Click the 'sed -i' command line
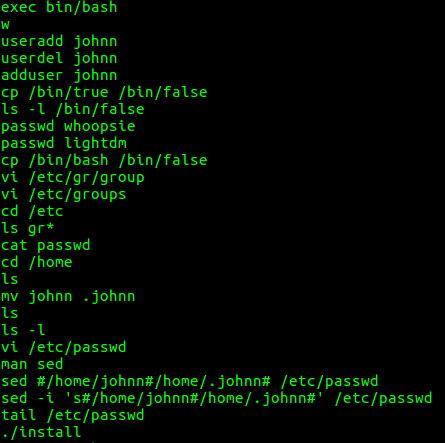 [x=217, y=398]
